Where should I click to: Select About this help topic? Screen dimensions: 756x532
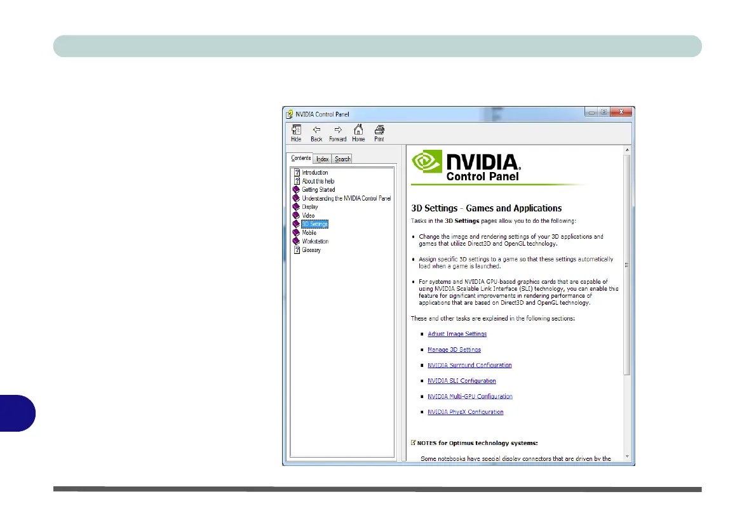(x=318, y=181)
